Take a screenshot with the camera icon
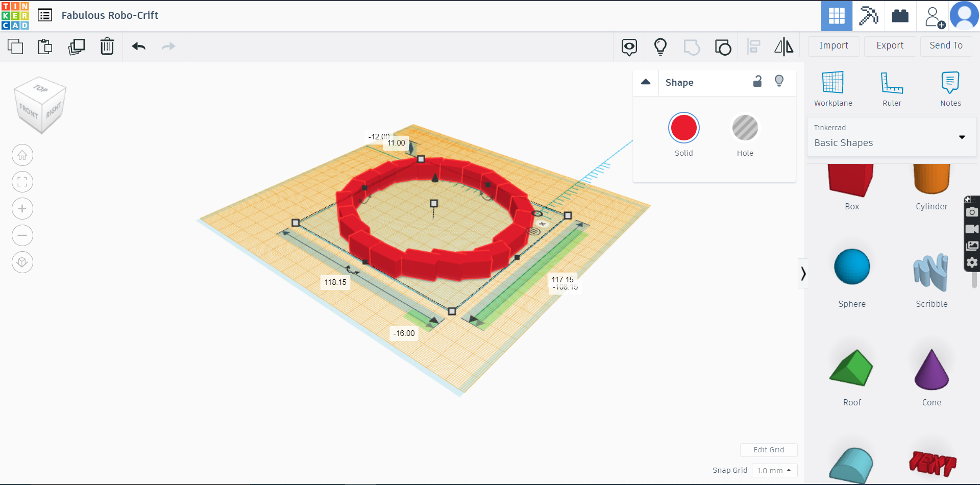 pos(972,212)
